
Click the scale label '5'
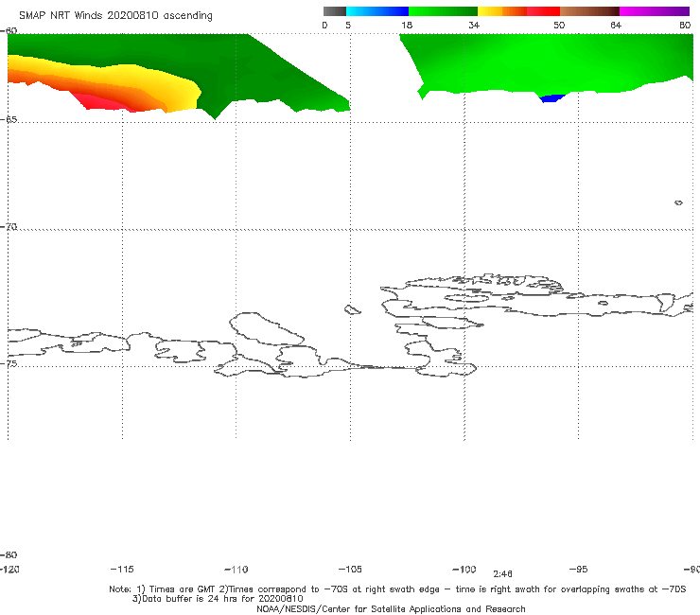click(x=348, y=25)
